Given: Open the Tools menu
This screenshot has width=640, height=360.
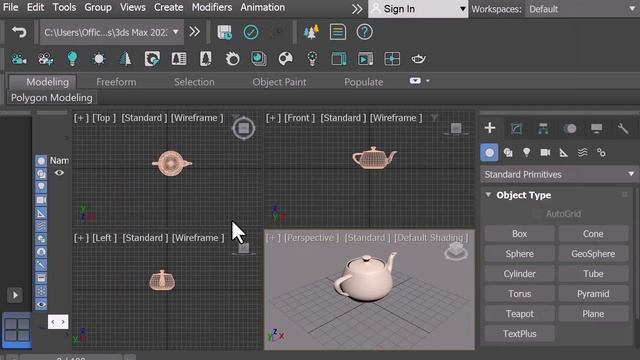Looking at the screenshot, I should click(64, 7).
